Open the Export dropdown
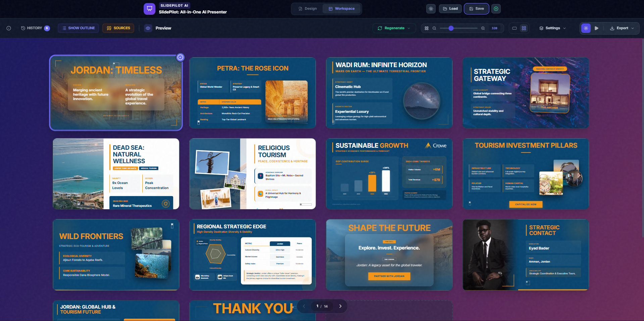This screenshot has height=321, width=644. (x=622, y=28)
